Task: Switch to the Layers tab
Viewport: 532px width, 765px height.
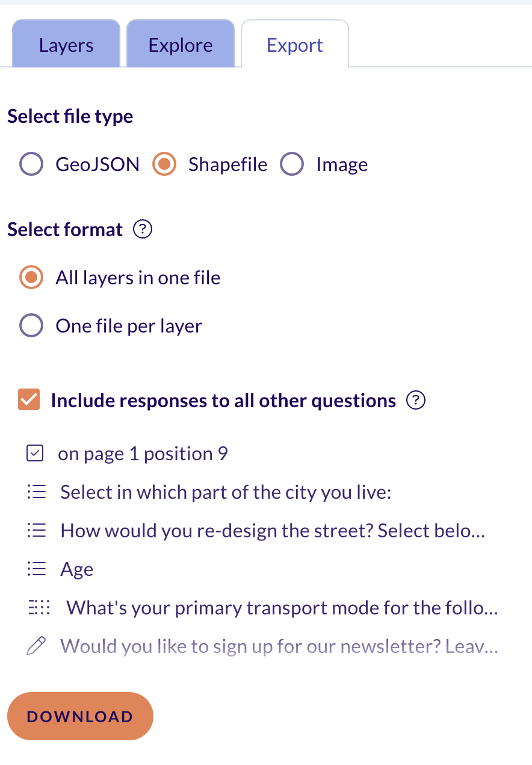Action: (x=66, y=43)
